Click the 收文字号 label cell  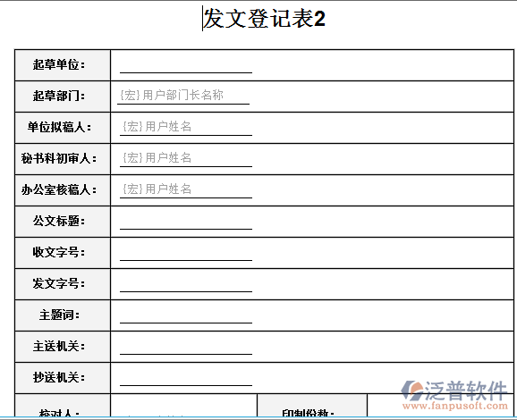pyautogui.click(x=63, y=253)
